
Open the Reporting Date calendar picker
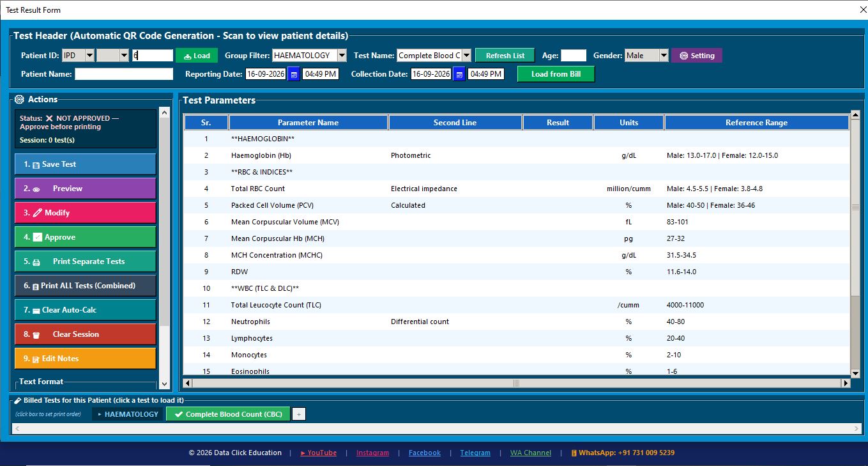click(294, 74)
